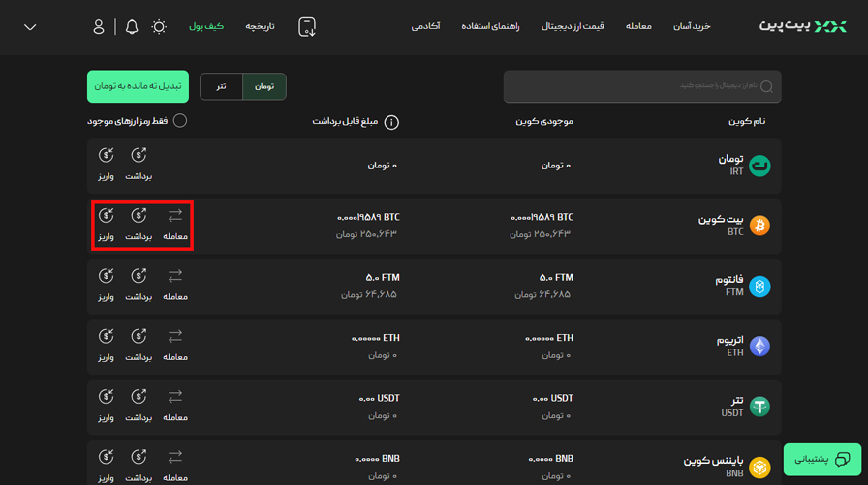Viewport: 868px width, 485px height.
Task: Click the Tether USDT coin logo
Action: coord(759,407)
